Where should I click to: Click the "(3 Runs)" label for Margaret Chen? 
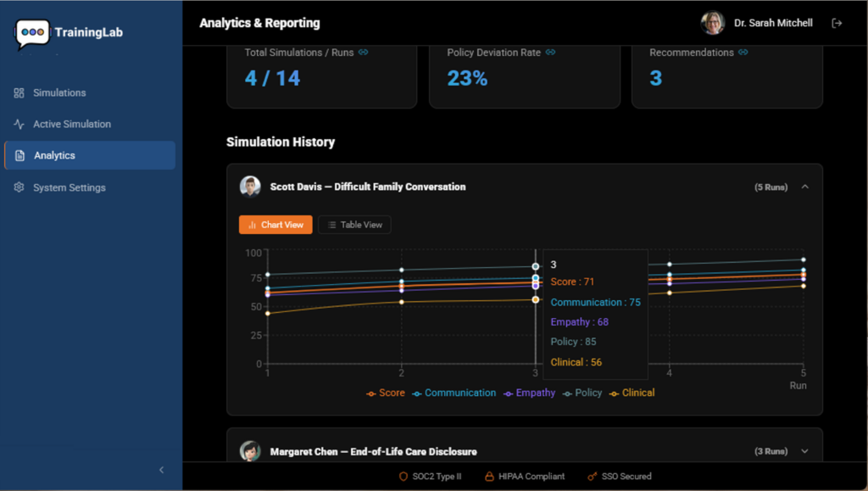tap(771, 451)
